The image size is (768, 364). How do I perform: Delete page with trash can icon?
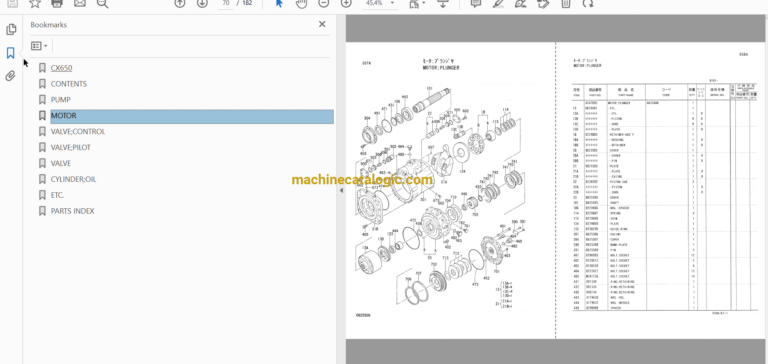[565, 4]
